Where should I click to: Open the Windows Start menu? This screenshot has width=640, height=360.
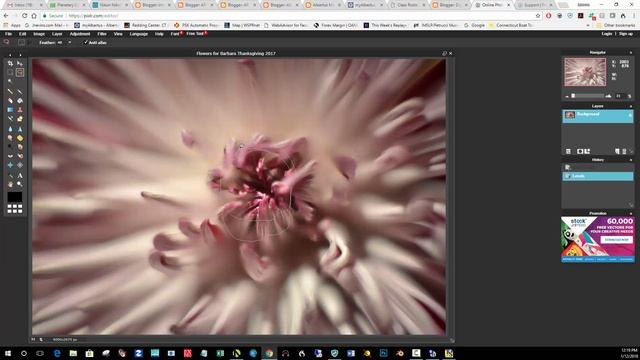8,353
